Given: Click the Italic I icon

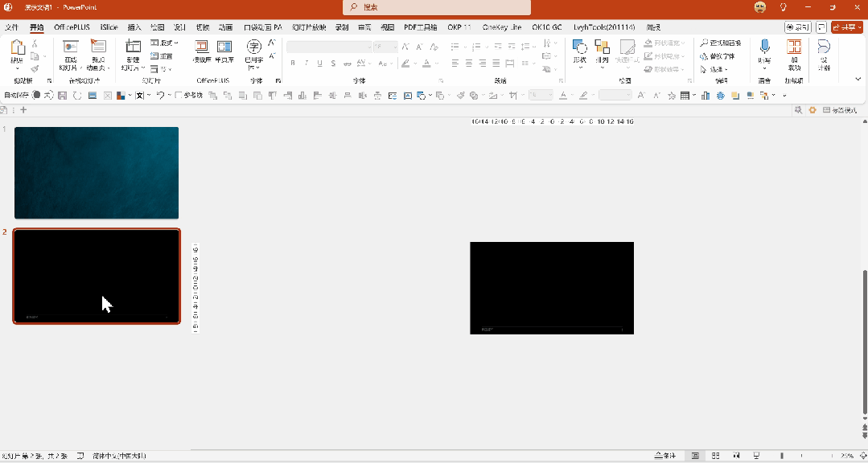Looking at the screenshot, I should [306, 64].
